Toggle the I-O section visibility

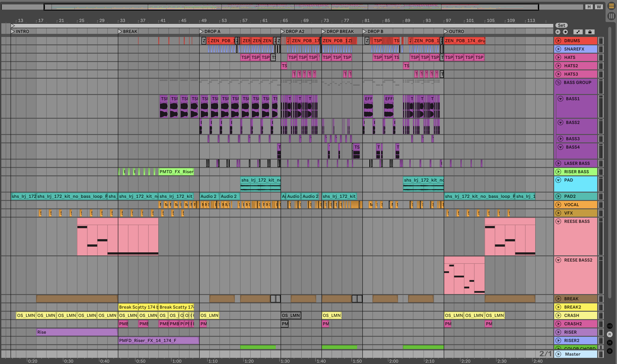(610, 326)
